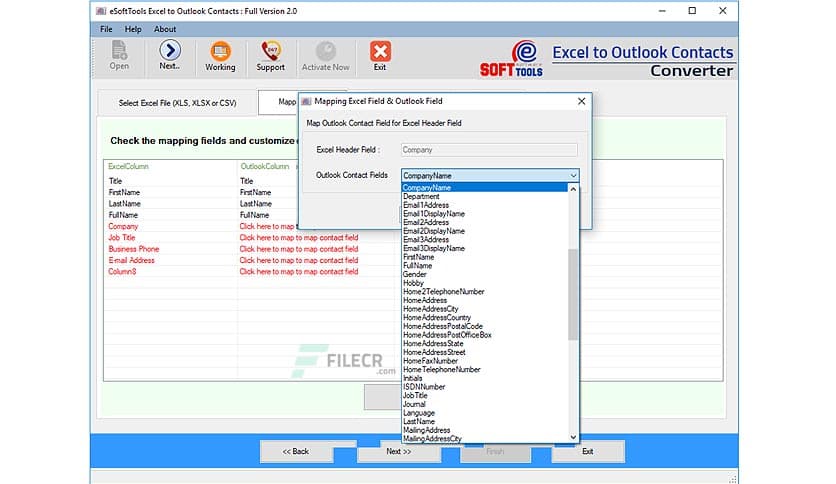
Task: Choose Email1Address from the list
Action: (484, 205)
